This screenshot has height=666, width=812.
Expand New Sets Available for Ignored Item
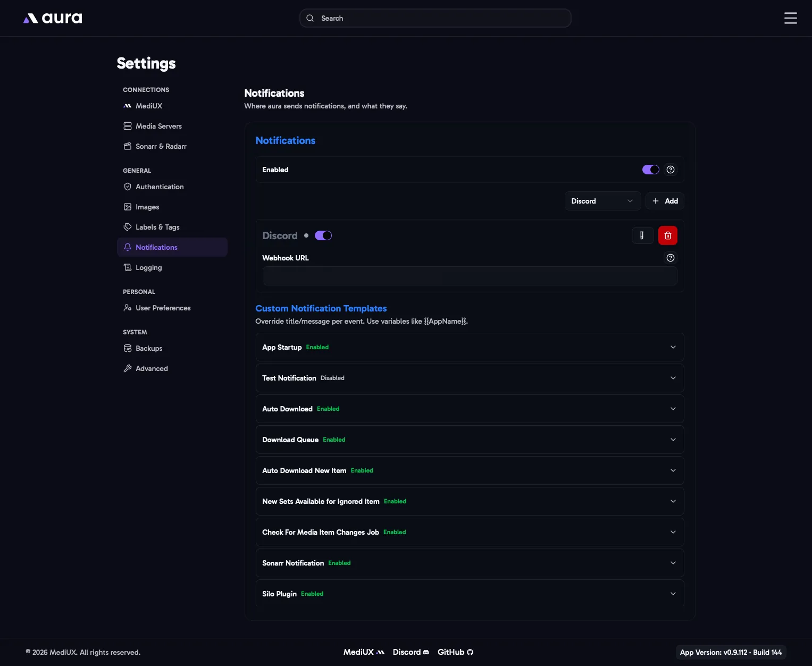click(x=470, y=501)
